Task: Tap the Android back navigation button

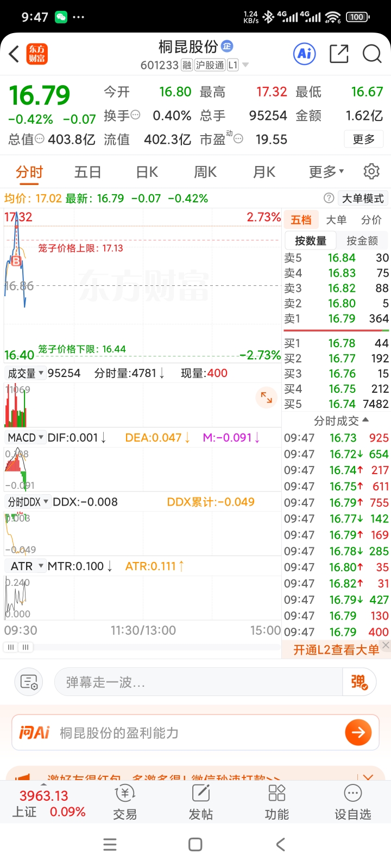Action: [280, 845]
